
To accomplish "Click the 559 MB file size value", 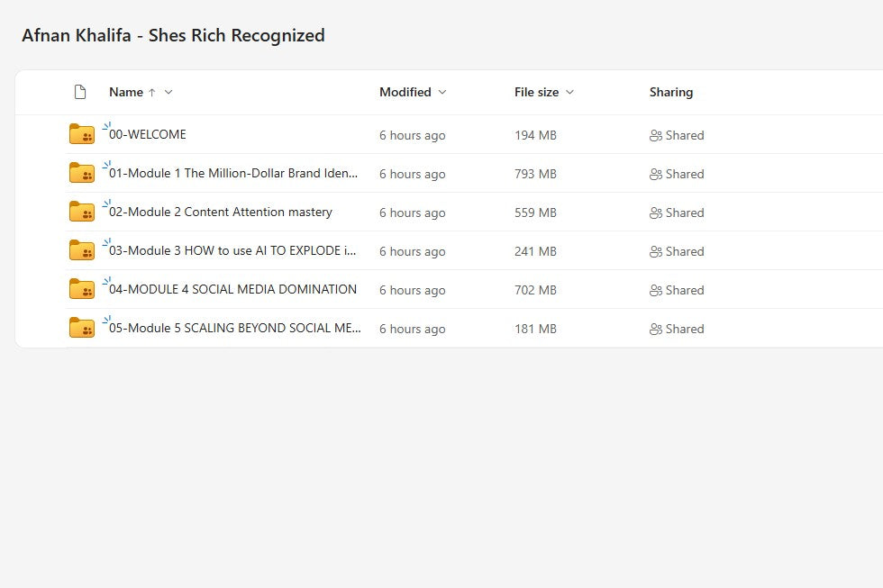I will 535,213.
